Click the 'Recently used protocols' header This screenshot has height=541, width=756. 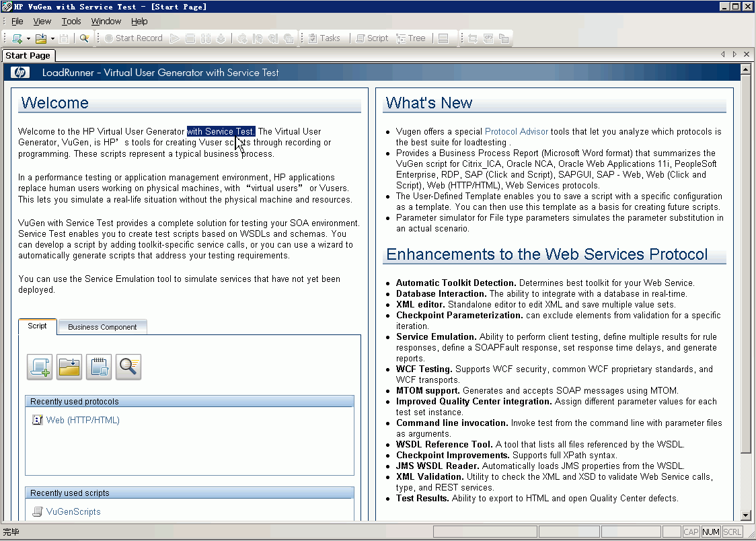pyautogui.click(x=190, y=402)
